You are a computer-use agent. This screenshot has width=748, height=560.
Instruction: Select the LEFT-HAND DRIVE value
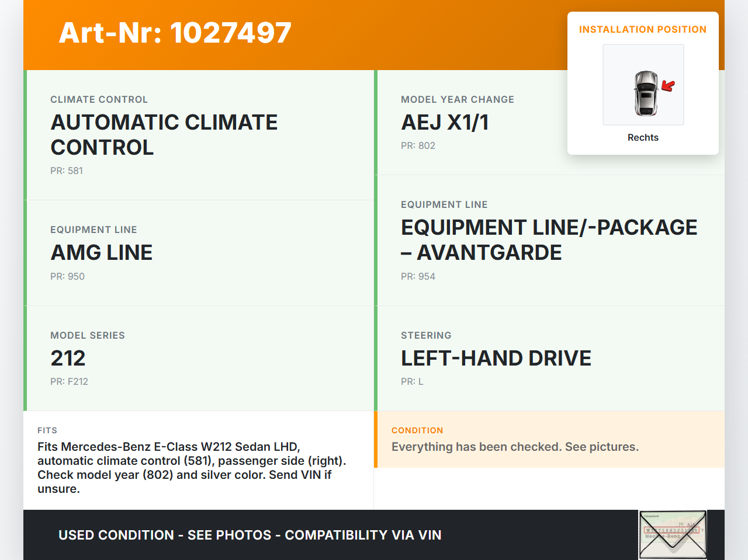tap(496, 358)
